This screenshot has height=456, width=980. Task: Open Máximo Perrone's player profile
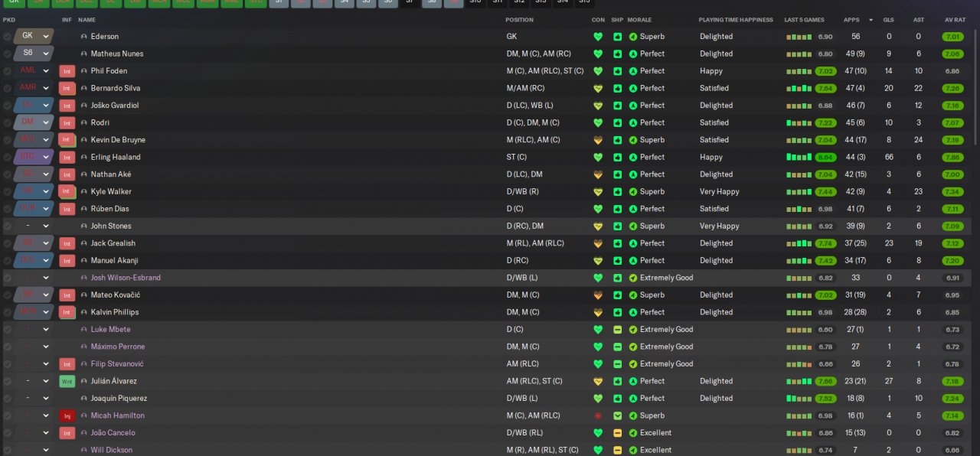click(x=119, y=347)
